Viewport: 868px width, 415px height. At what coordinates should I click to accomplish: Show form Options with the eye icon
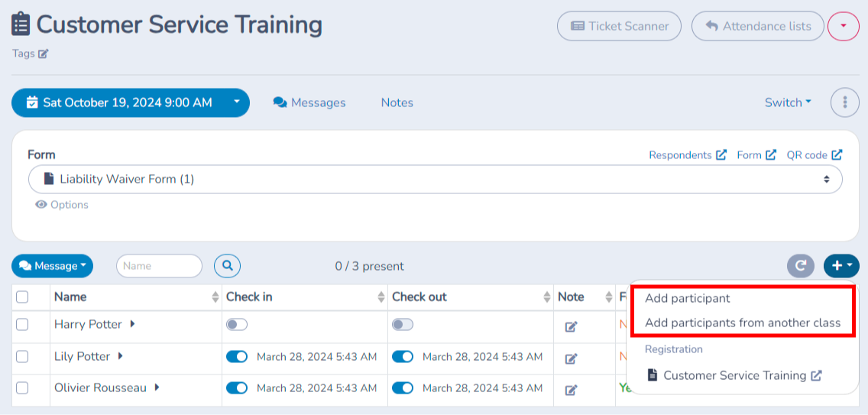coord(61,205)
